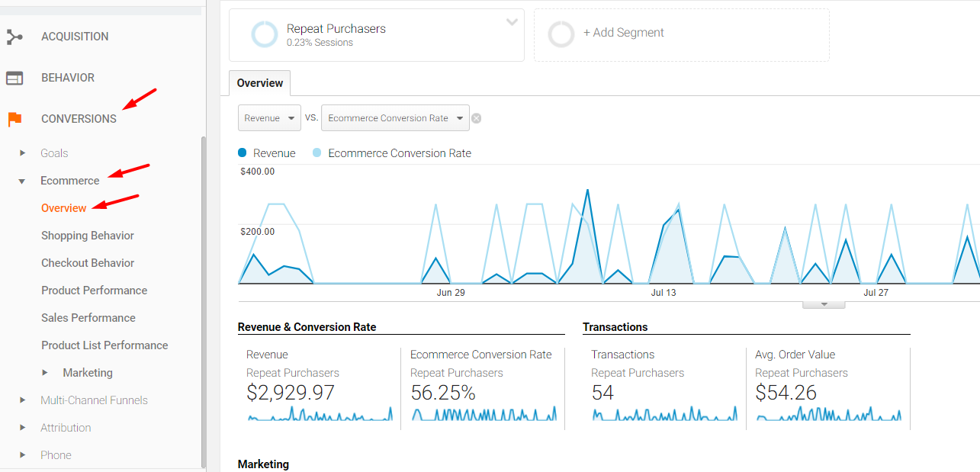Click the Ecommerce Conversion Rate sparkline
This screenshot has width=980, height=472.
(484, 414)
